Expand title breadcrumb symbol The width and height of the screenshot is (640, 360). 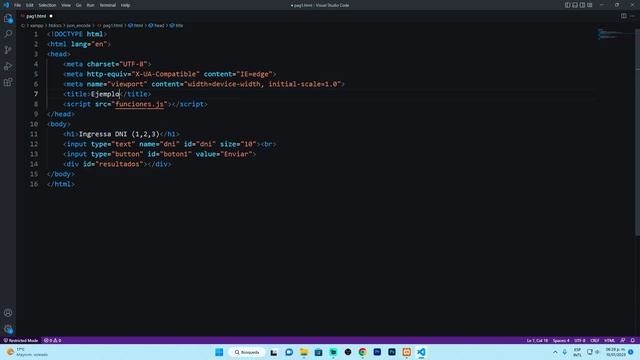click(x=177, y=25)
